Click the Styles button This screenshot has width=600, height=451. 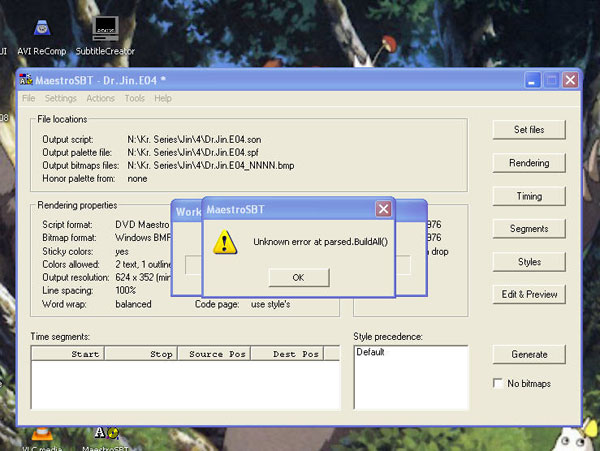click(x=529, y=262)
